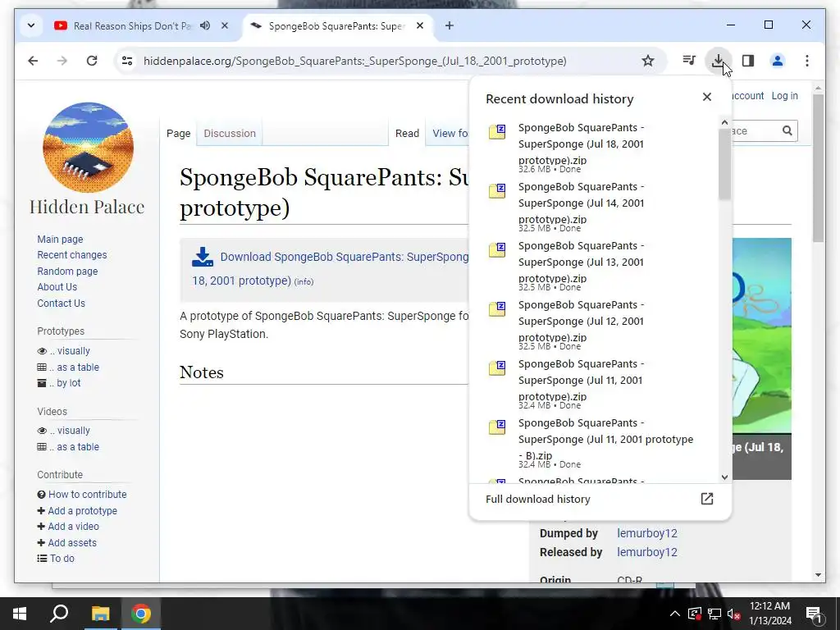
Task: Browse videos visually
Action: (70, 431)
